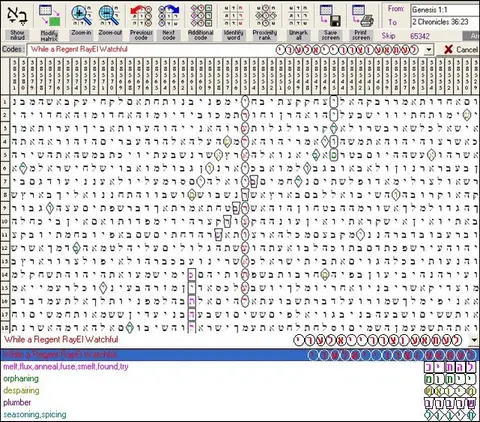Image resolution: width=480 pixels, height=422 pixels.
Task: Click the Skip value 65342
Action: (420, 36)
